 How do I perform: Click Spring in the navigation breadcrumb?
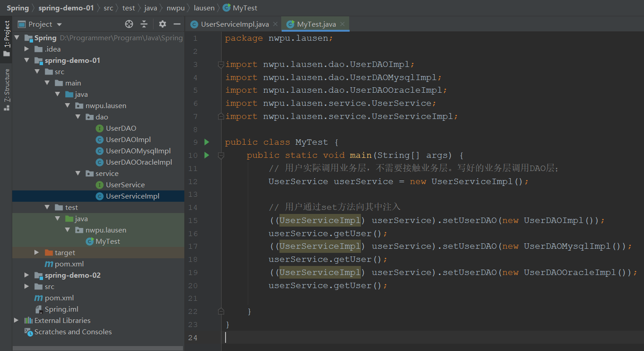[18, 8]
